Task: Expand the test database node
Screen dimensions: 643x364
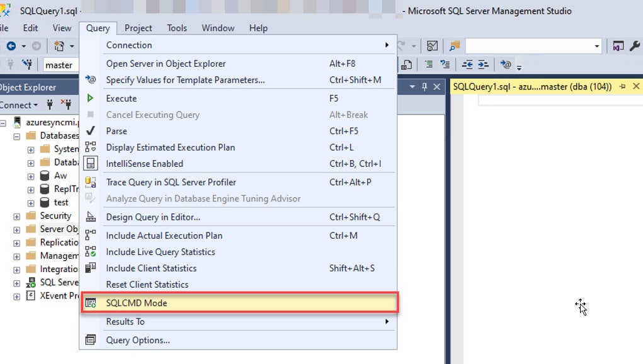Action: pyautogui.click(x=31, y=203)
